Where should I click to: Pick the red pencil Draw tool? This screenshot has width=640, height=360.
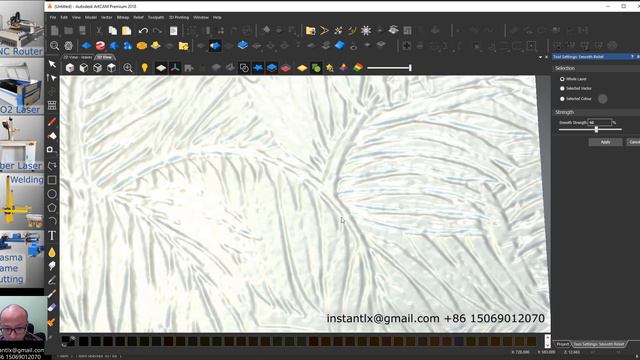click(x=52, y=122)
